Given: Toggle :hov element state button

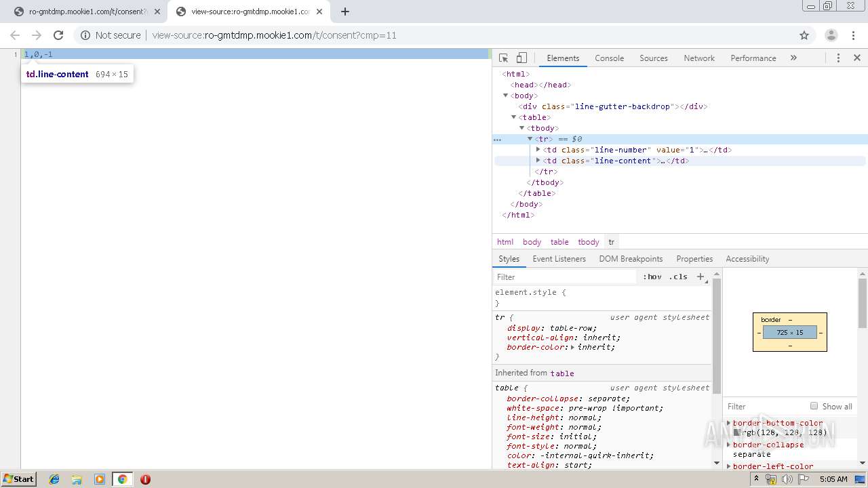Looking at the screenshot, I should click(x=652, y=277).
